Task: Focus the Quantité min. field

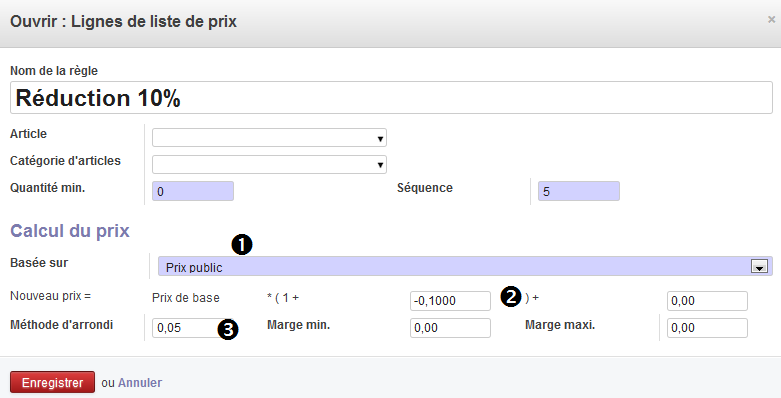Action: [193, 191]
